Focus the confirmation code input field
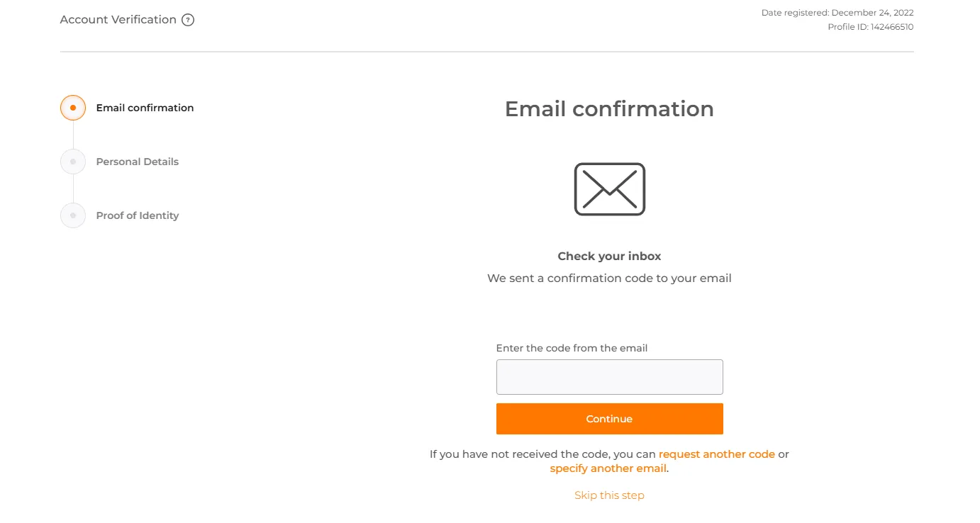This screenshot has width=980, height=523. tap(609, 377)
